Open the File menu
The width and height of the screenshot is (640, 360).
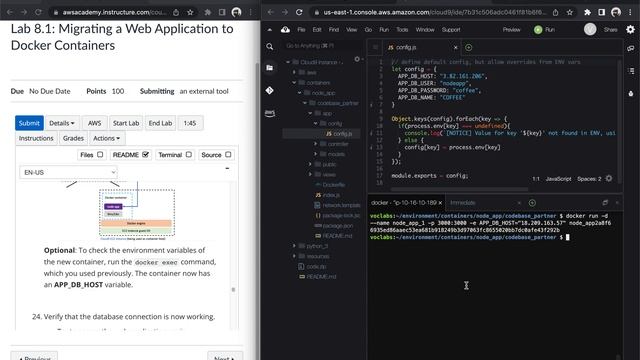pyautogui.click(x=301, y=30)
